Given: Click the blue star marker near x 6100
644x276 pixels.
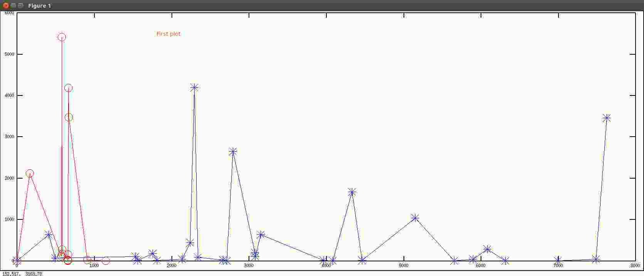Looking at the screenshot, I should click(487, 249).
